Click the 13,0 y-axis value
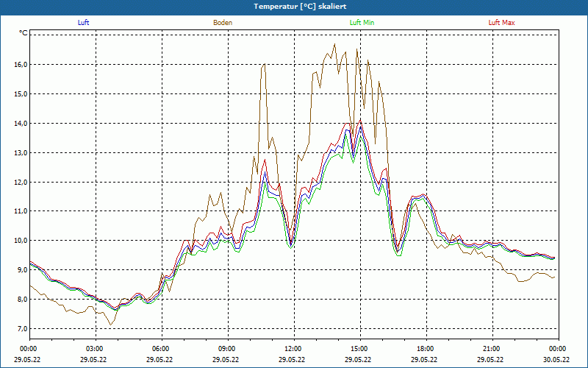 tap(21, 153)
